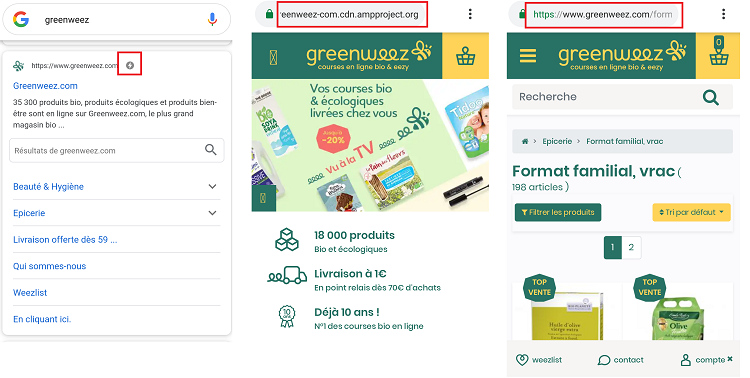Click 'Livraison à 1€' heading
This screenshot has height=378, width=750.
click(x=350, y=274)
